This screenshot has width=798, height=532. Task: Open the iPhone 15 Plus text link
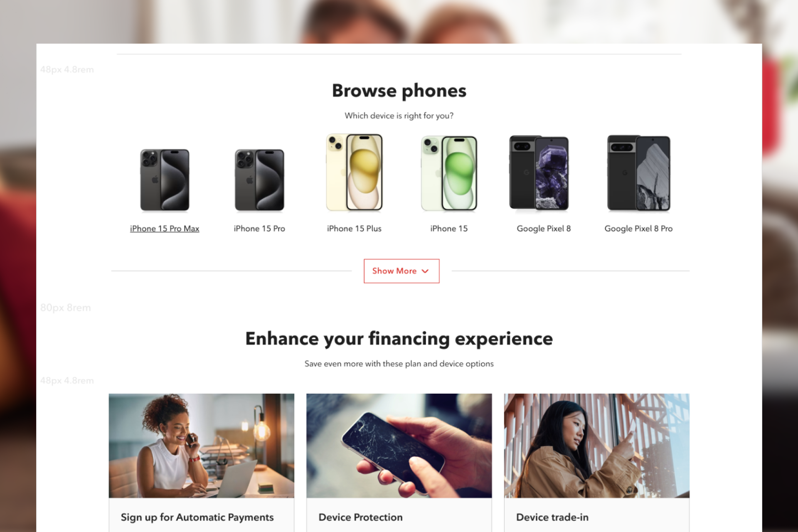(354, 229)
